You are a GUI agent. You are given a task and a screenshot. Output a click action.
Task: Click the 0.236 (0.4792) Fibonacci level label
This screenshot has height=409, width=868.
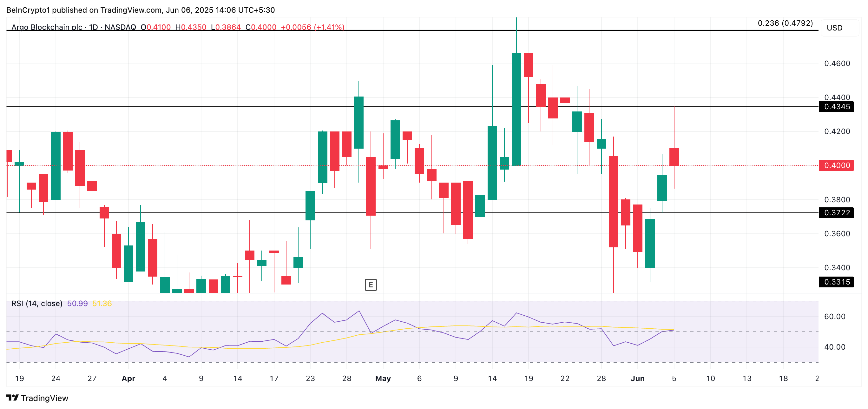(x=785, y=23)
